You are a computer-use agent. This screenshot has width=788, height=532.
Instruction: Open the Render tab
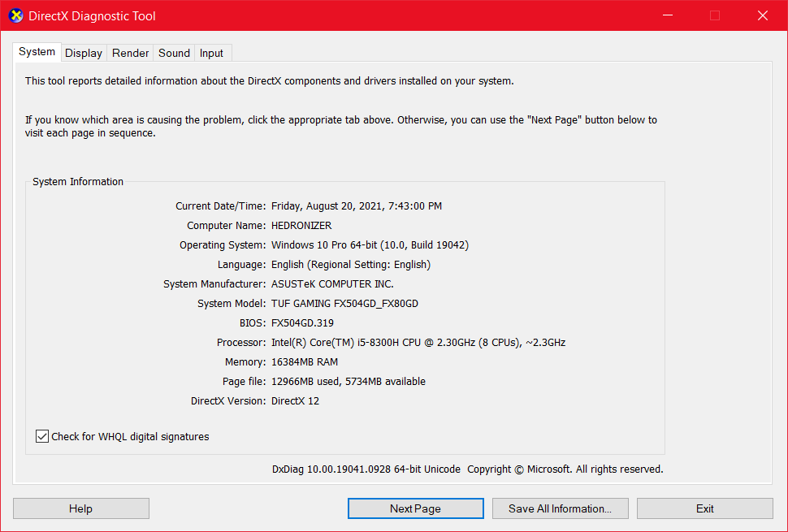pos(130,53)
